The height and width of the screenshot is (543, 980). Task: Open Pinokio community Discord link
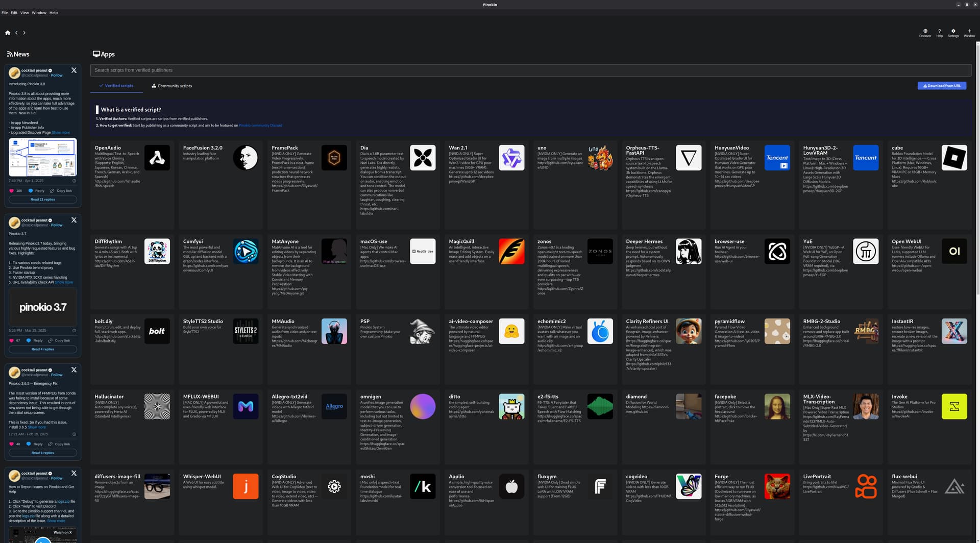[x=260, y=126]
